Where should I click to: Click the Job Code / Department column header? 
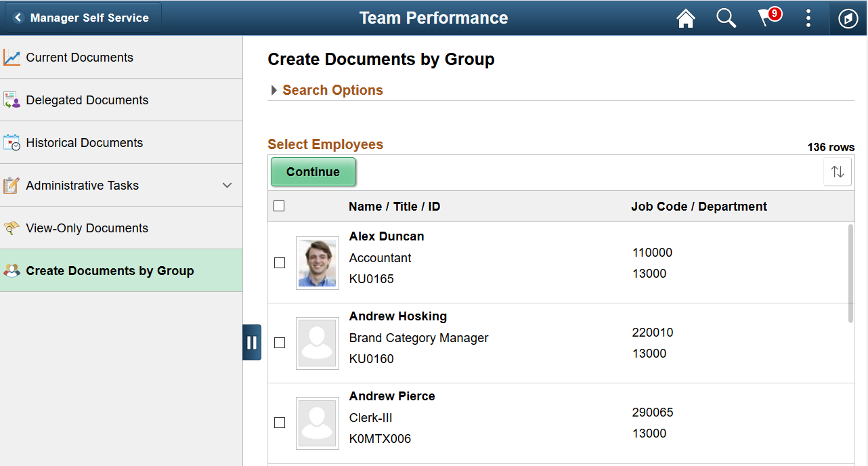pyautogui.click(x=699, y=207)
